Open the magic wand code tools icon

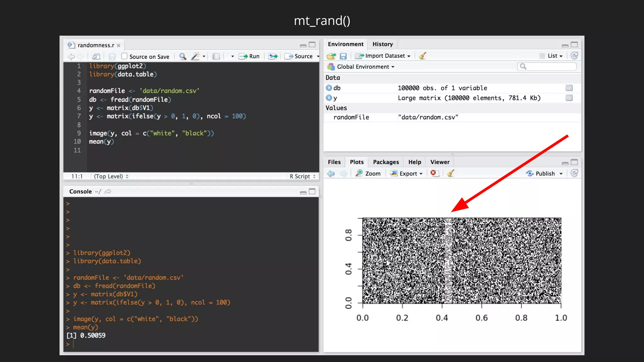[195, 57]
